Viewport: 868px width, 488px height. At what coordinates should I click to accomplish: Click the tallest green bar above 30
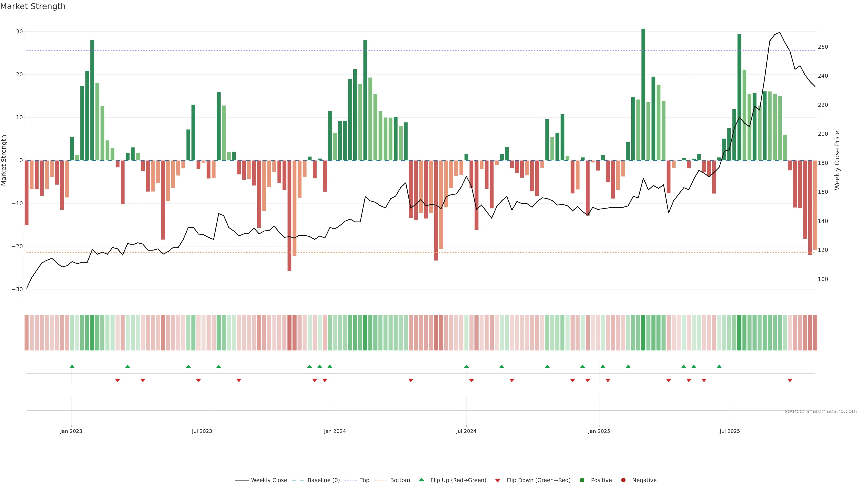point(643,94)
